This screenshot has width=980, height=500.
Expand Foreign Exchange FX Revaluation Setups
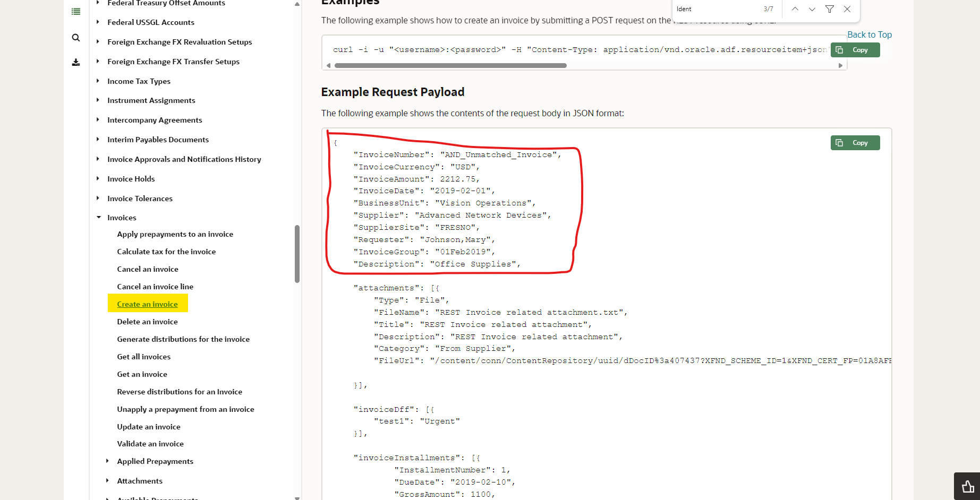pyautogui.click(x=98, y=42)
